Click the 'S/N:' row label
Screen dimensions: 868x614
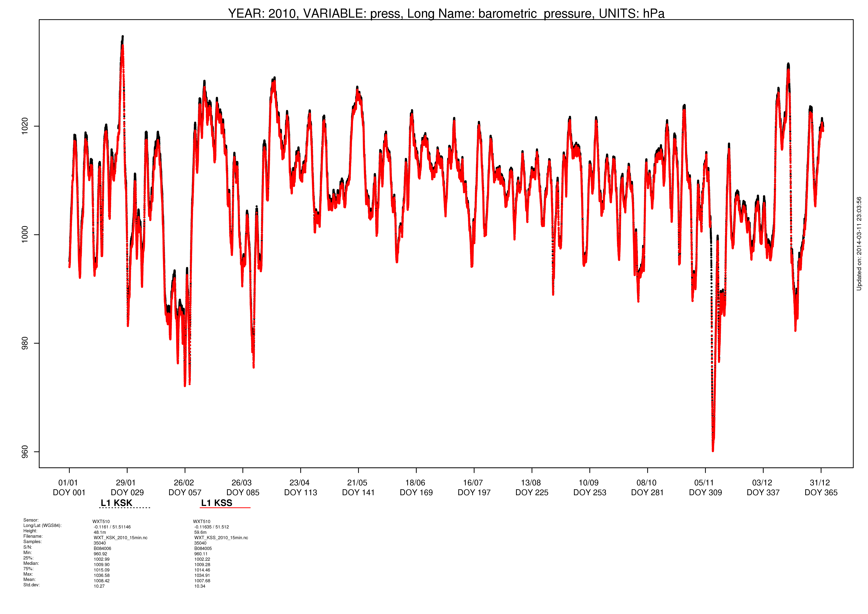(x=28, y=547)
